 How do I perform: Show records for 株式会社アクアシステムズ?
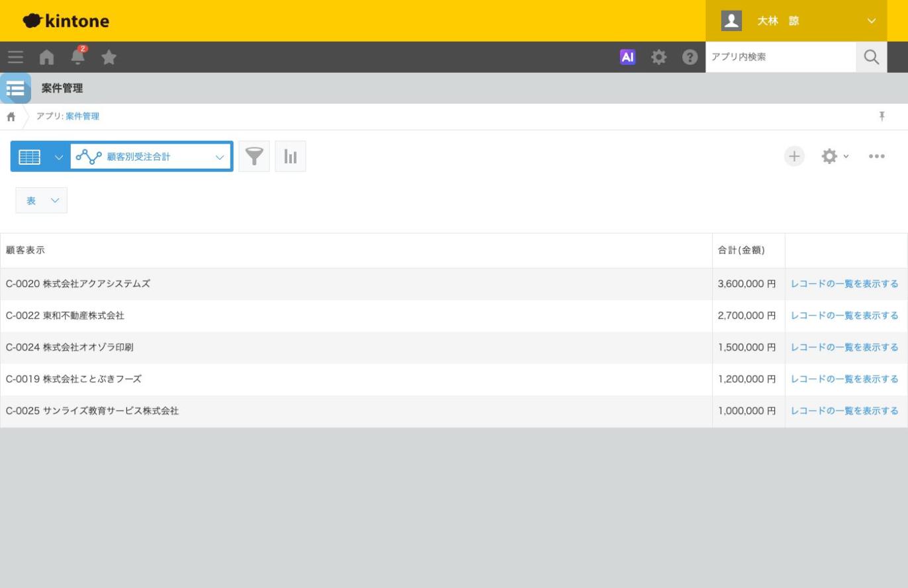click(x=844, y=284)
